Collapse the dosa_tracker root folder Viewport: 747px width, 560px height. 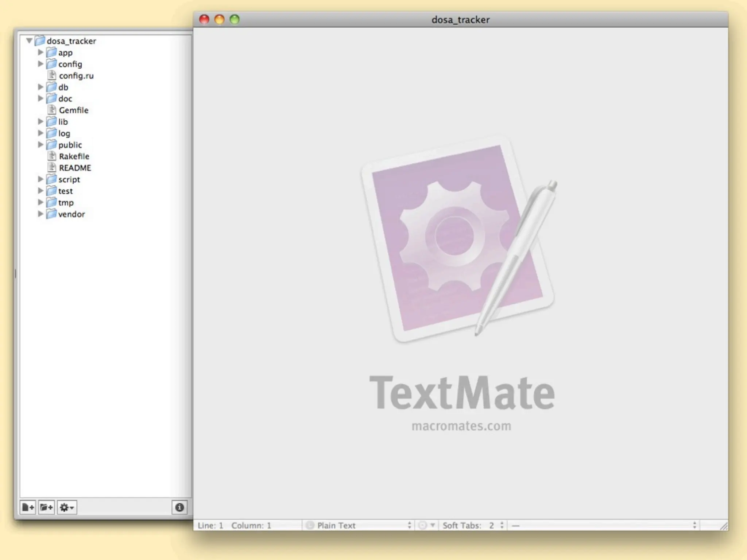29,41
